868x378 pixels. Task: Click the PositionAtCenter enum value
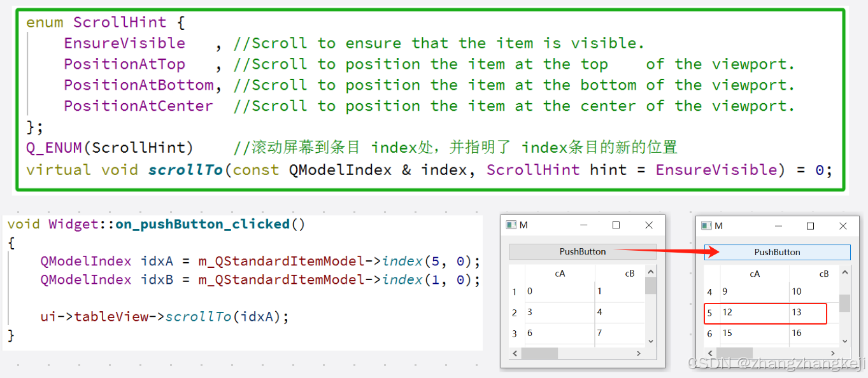(139, 106)
